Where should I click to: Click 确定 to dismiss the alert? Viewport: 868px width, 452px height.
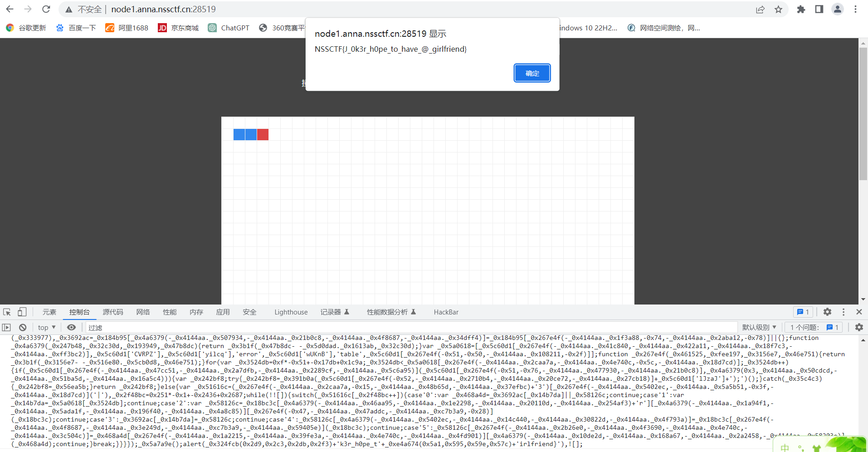[x=532, y=73]
